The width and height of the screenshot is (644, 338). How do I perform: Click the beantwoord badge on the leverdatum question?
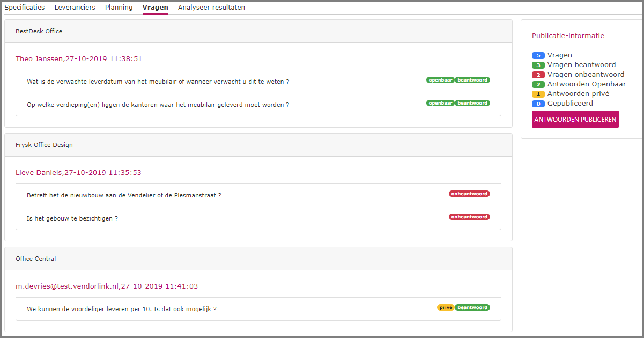point(472,80)
